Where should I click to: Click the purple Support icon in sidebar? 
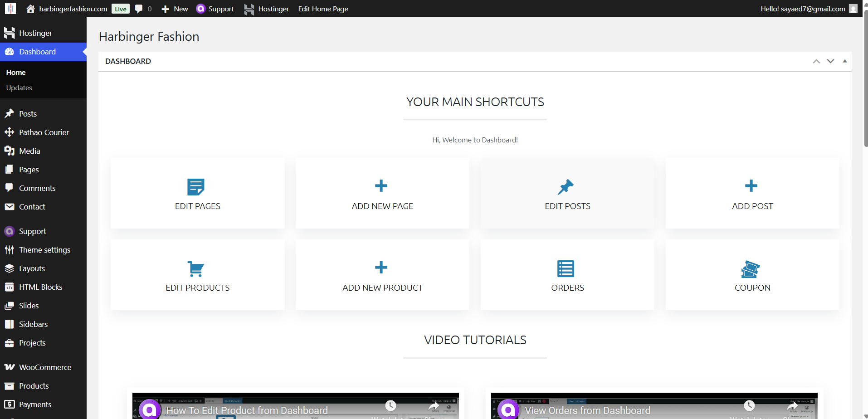(x=10, y=231)
